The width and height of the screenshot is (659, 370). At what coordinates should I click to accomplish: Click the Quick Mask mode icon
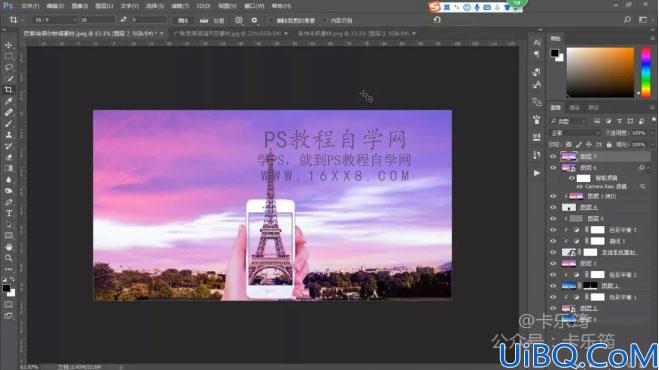coord(8,304)
